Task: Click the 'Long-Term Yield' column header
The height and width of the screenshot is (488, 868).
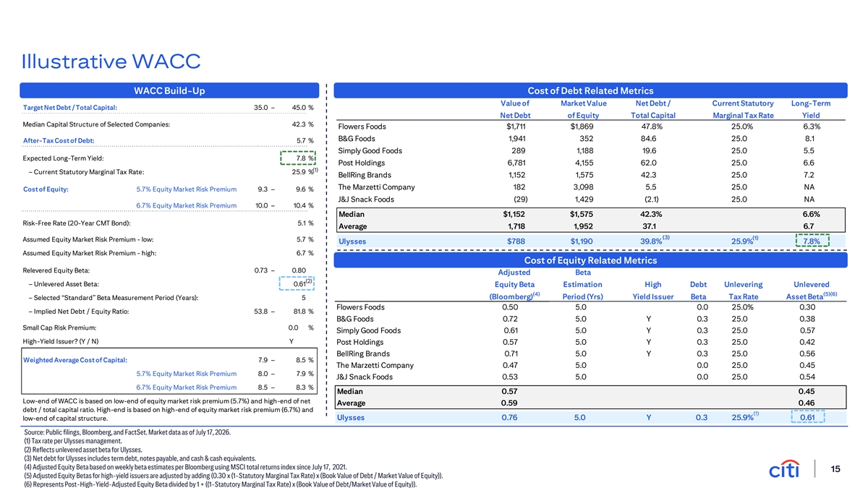Action: [x=811, y=109]
